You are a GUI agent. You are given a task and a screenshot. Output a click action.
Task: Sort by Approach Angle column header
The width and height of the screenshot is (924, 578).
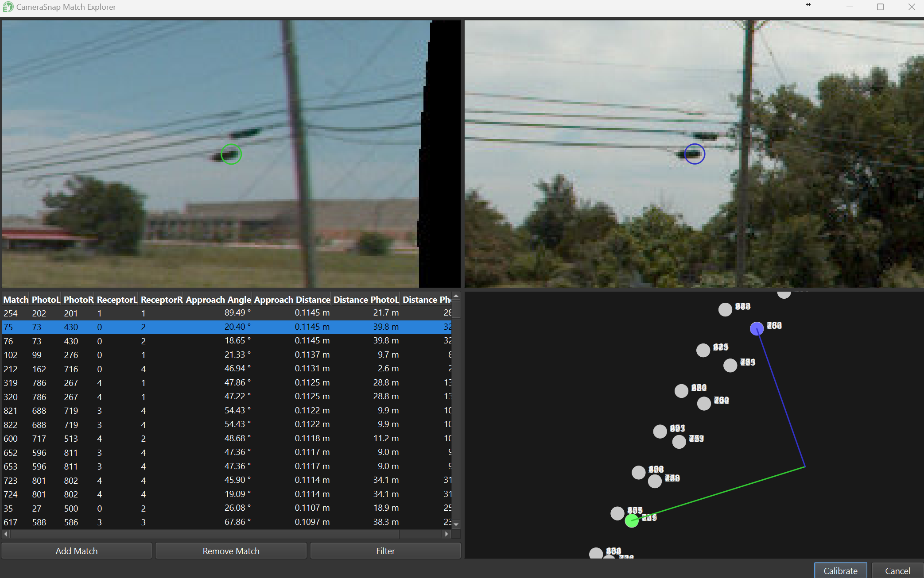(218, 300)
